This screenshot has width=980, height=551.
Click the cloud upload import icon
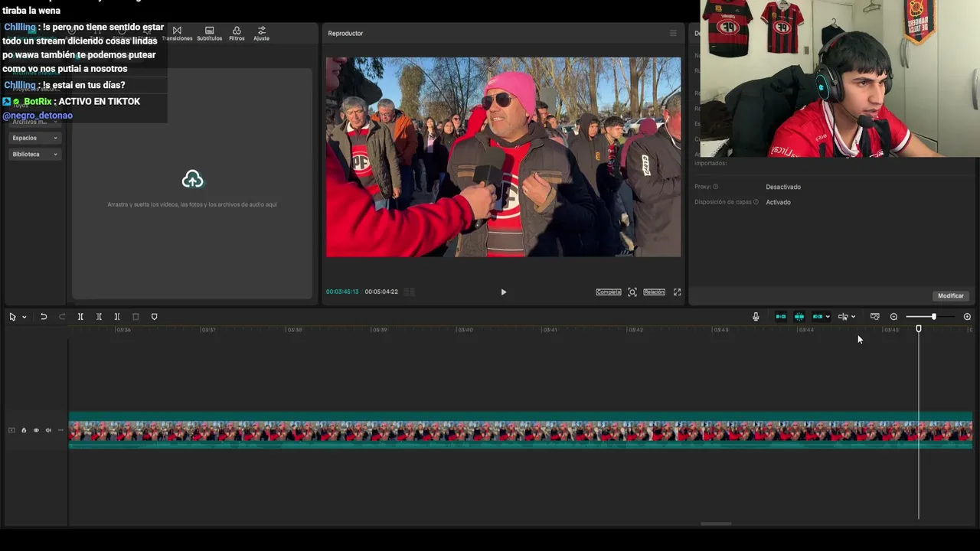[x=192, y=179]
